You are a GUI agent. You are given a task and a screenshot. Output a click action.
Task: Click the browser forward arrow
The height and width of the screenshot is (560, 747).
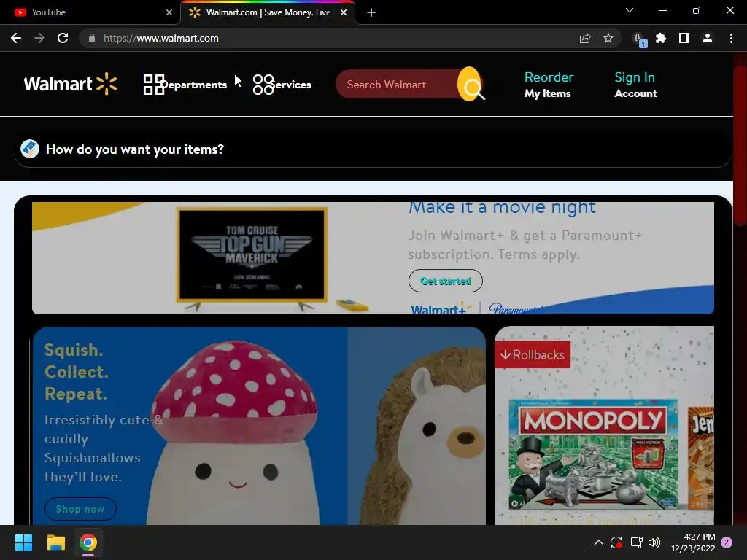39,38
